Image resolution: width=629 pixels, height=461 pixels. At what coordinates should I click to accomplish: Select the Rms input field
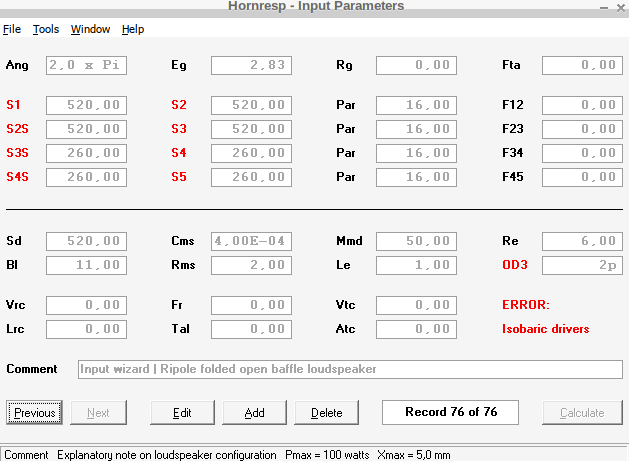tap(252, 265)
